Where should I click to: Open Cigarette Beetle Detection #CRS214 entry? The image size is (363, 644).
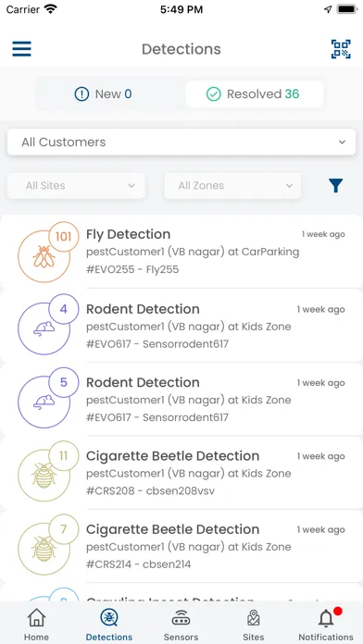(181, 546)
